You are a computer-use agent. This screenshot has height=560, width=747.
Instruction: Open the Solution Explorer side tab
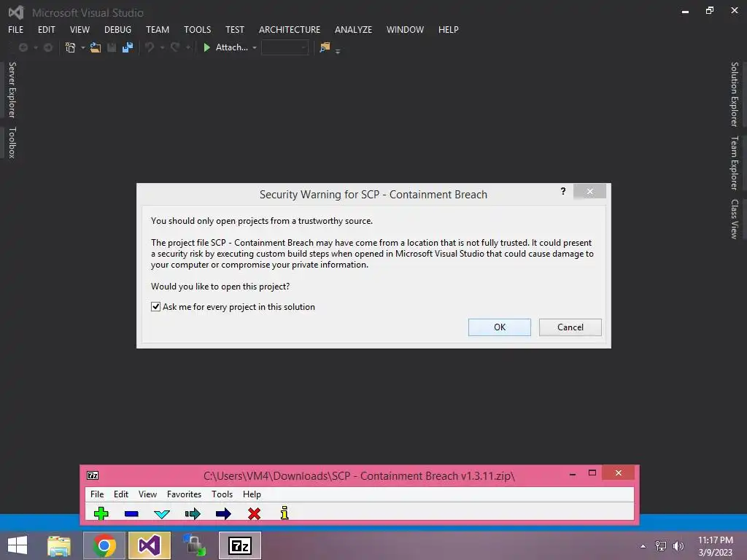[x=735, y=94]
